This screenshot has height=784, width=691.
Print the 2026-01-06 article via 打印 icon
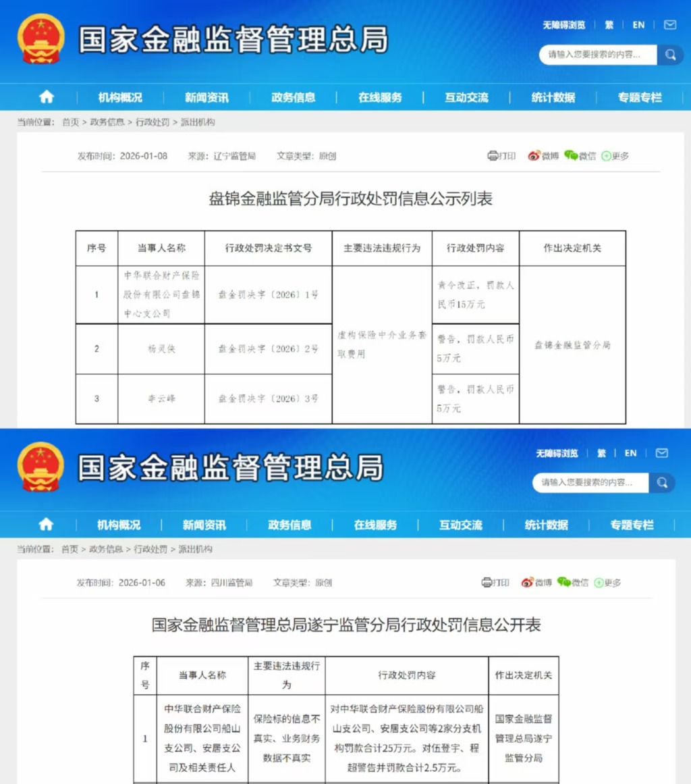[x=495, y=583]
